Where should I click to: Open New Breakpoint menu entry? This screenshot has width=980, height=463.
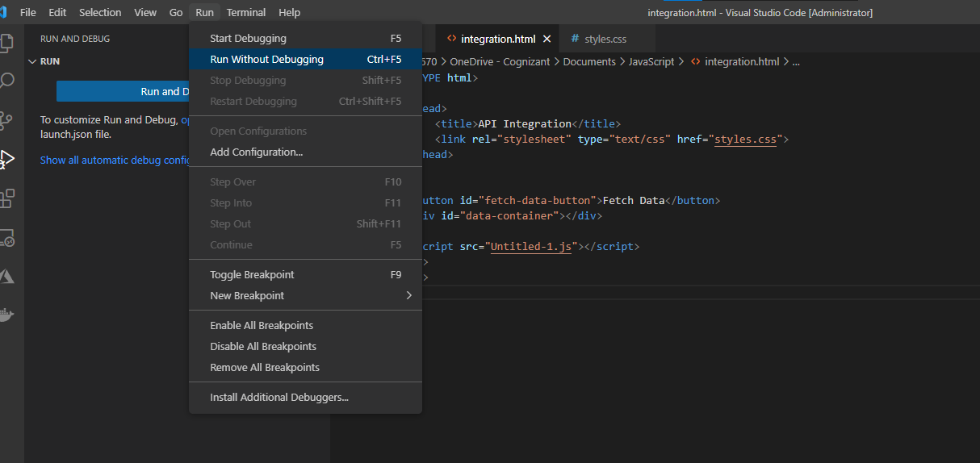pos(305,295)
